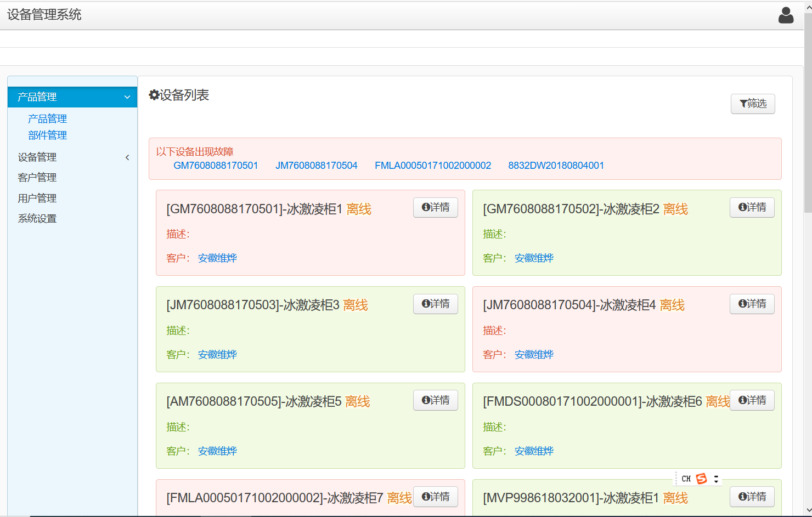Click title [MVP998618032001]-冰激凌柜1
The width and height of the screenshot is (812, 517).
[571, 498]
